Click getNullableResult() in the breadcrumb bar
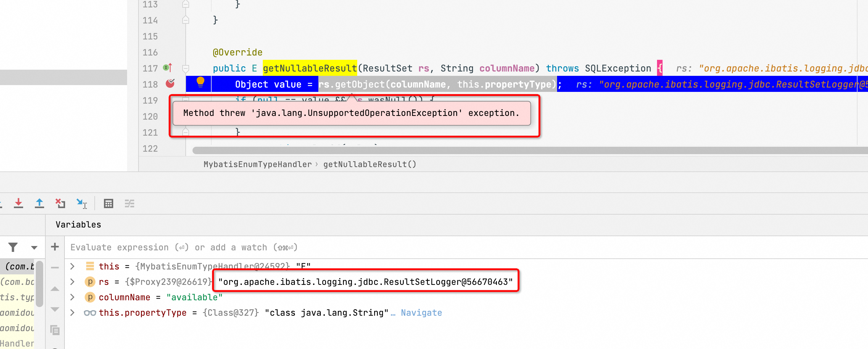Image resolution: width=868 pixels, height=349 pixels. 369,164
